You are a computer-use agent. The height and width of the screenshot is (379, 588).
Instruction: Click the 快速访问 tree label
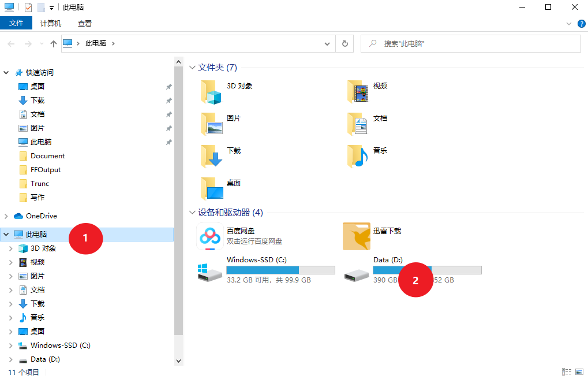click(40, 72)
